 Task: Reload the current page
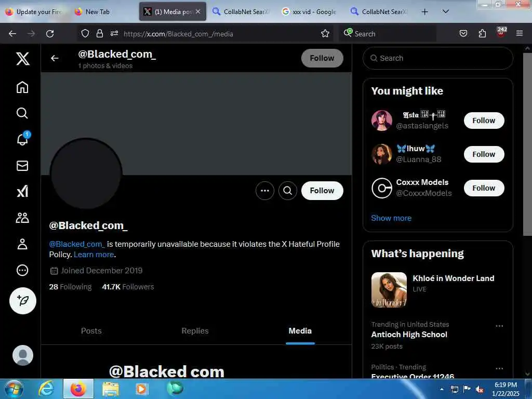click(x=50, y=34)
